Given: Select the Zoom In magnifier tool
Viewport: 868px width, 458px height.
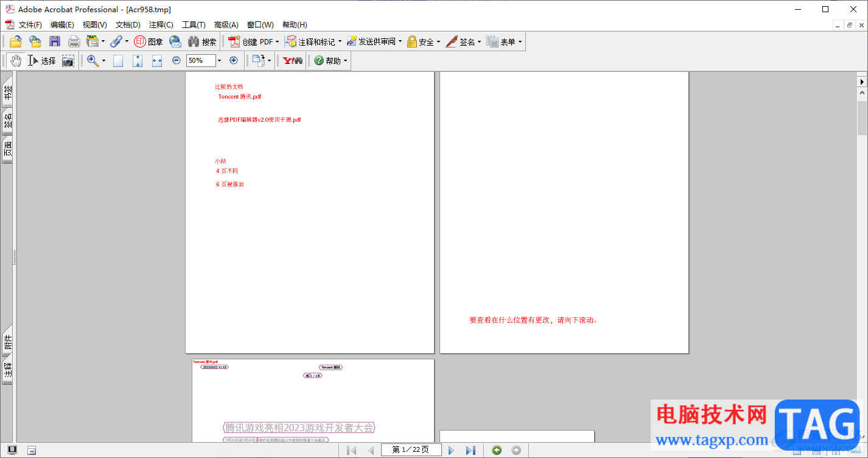Looking at the screenshot, I should (93, 61).
